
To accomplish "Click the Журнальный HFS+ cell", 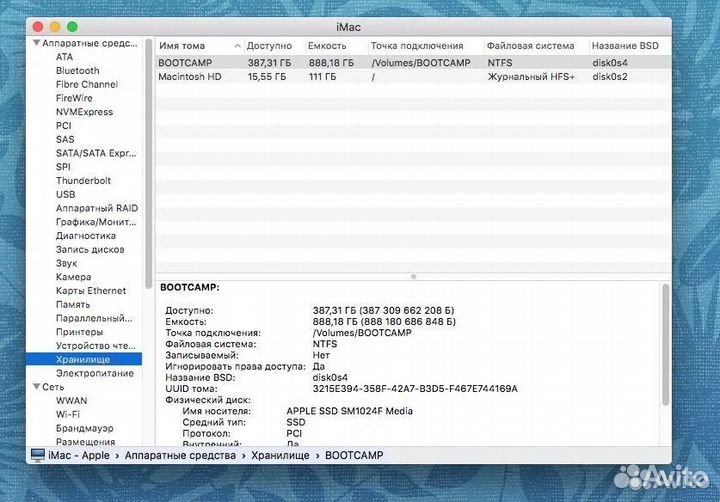I will (531, 77).
